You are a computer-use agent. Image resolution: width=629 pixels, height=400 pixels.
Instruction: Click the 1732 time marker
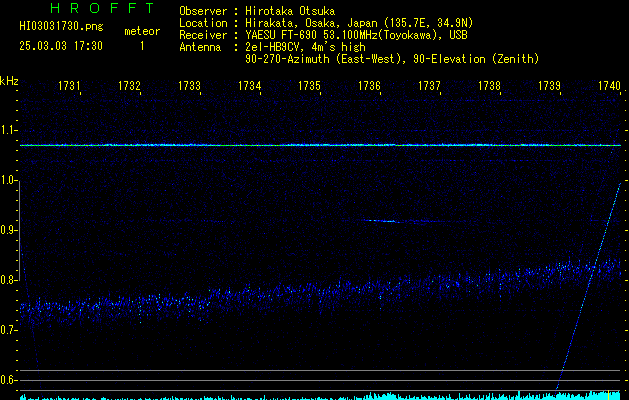pyautogui.click(x=130, y=86)
